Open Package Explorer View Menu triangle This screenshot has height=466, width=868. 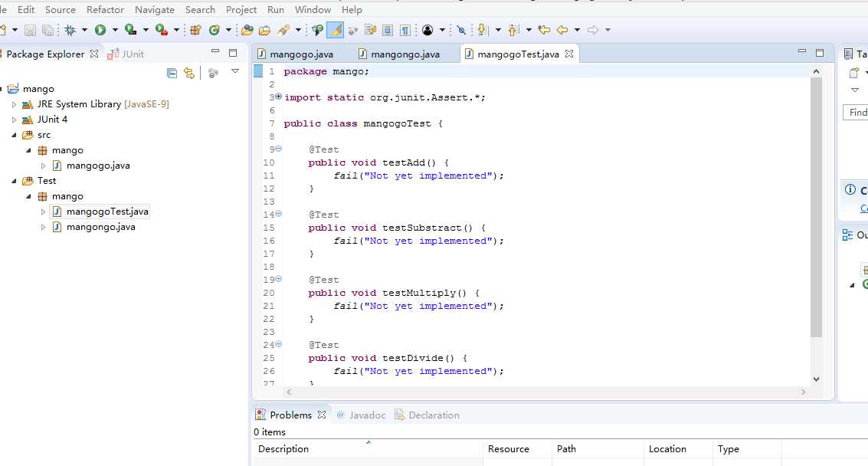[235, 71]
